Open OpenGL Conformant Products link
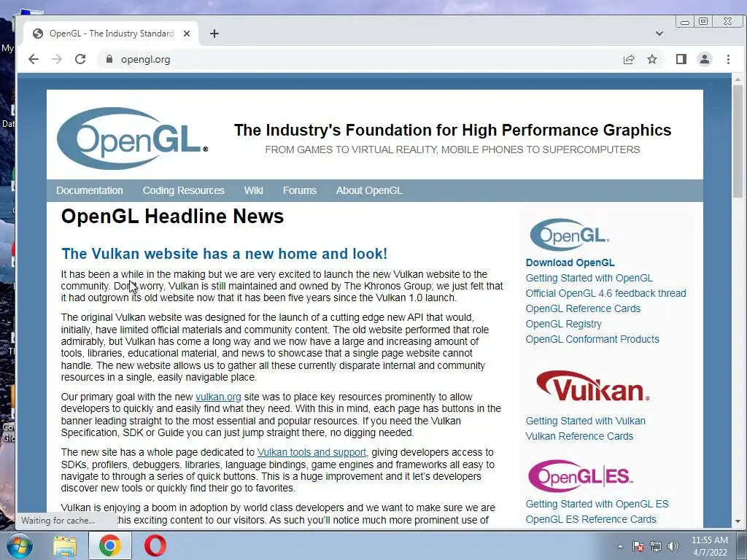Screen dimensions: 747x560 (x=592, y=339)
